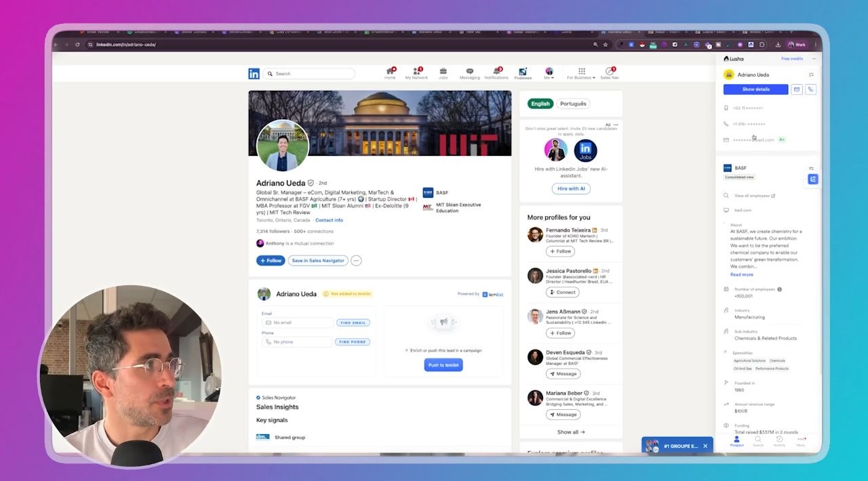Image resolution: width=868 pixels, height=481 pixels.
Task: Click Agricultural Solutions specialty tag
Action: point(749,360)
